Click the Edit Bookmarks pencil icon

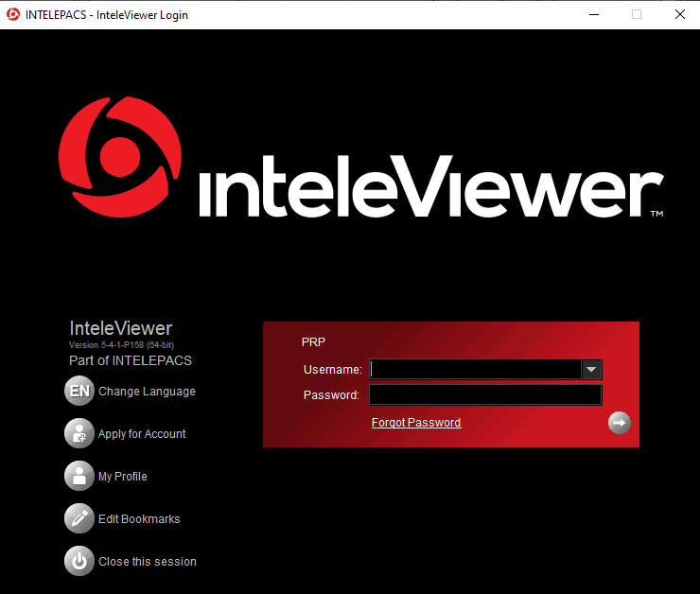(x=79, y=518)
